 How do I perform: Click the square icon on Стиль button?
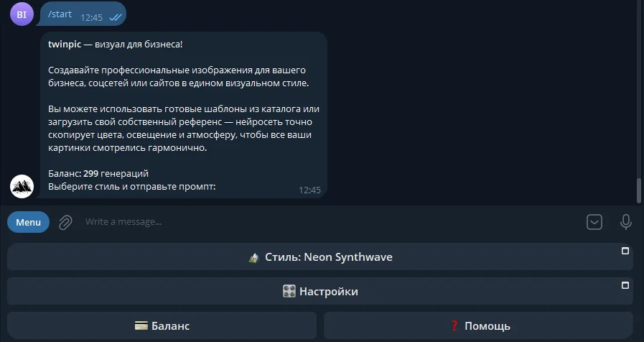coord(625,251)
